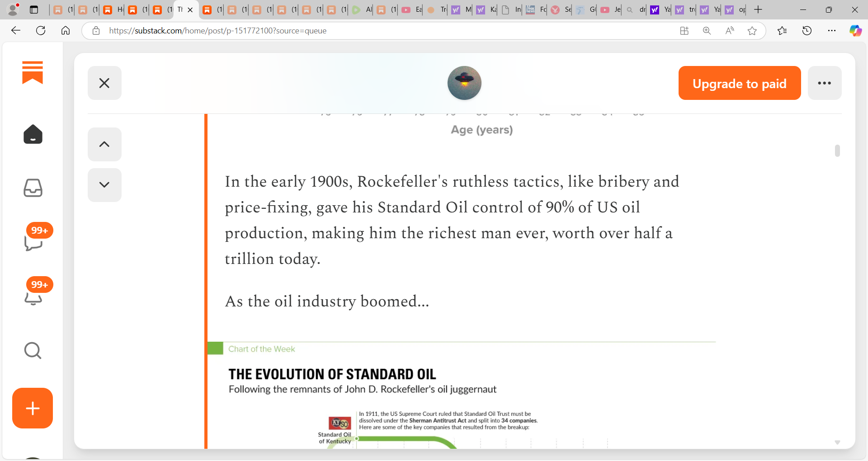The height and width of the screenshot is (461, 868).
Task: Switch to the Yahoo 'Ka' tab
Action: pyautogui.click(x=486, y=9)
